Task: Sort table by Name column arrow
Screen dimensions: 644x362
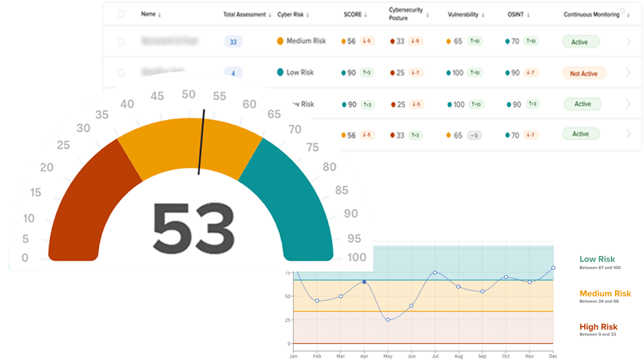Action: 159,15
